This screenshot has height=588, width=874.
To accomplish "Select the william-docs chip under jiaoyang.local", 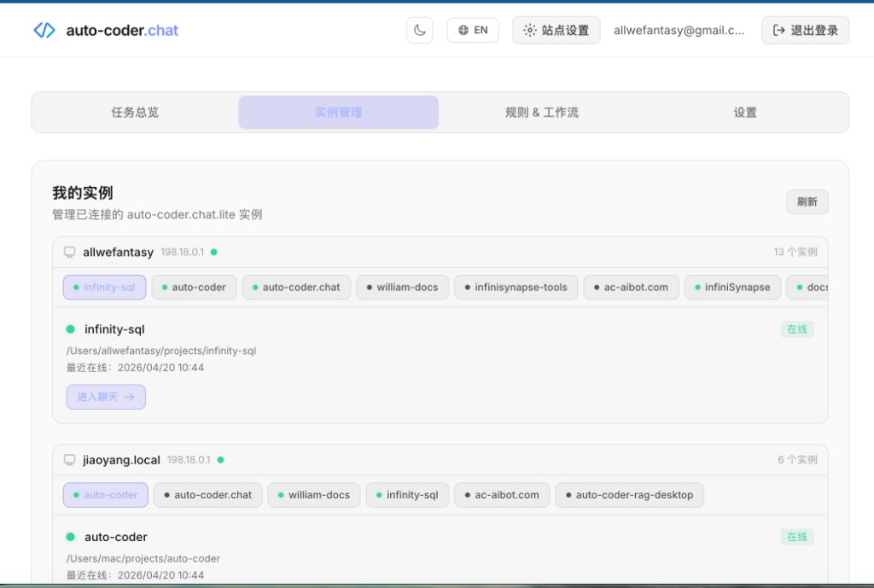I will [314, 495].
